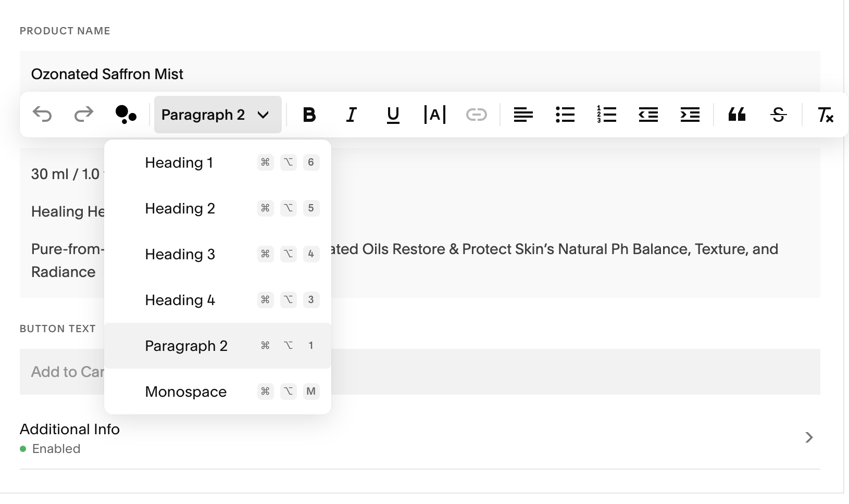The image size is (849, 504).
Task: Choose Heading 2 from the style menu
Action: [218, 208]
